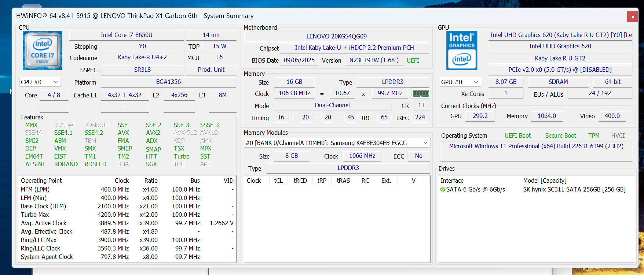The height and width of the screenshot is (275, 644).
Task: Click the Secure Boot status label
Action: click(560, 136)
